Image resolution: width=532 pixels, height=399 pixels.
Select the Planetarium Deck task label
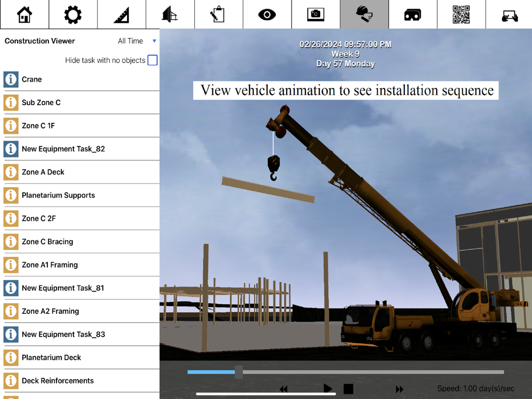(52, 358)
